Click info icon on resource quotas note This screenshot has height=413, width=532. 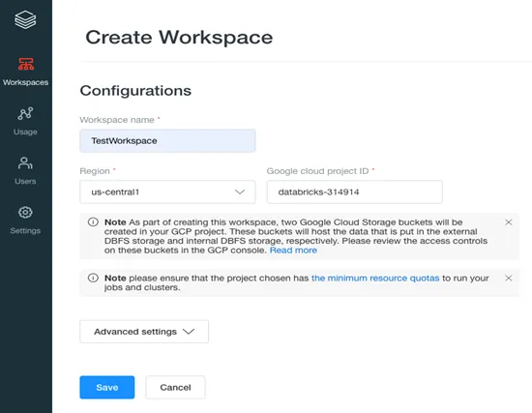pos(93,278)
